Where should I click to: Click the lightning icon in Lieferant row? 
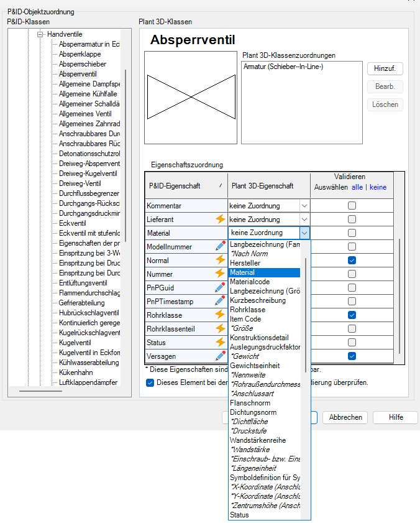tap(221, 219)
